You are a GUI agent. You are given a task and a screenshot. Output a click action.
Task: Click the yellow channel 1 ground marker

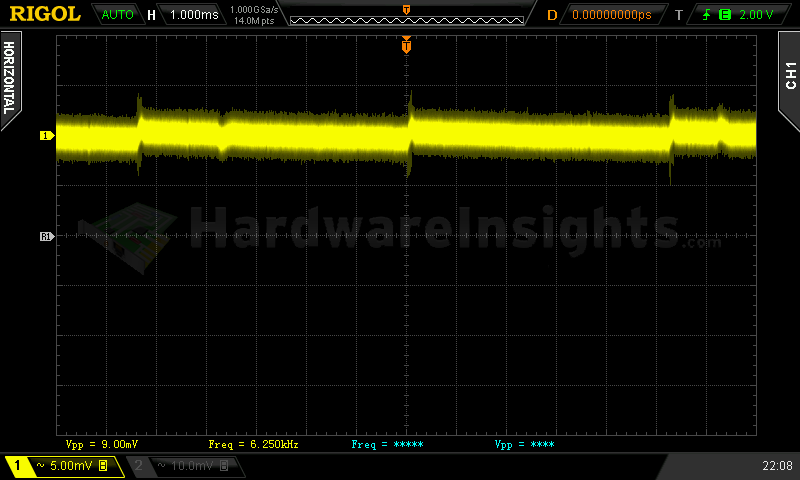coord(46,135)
